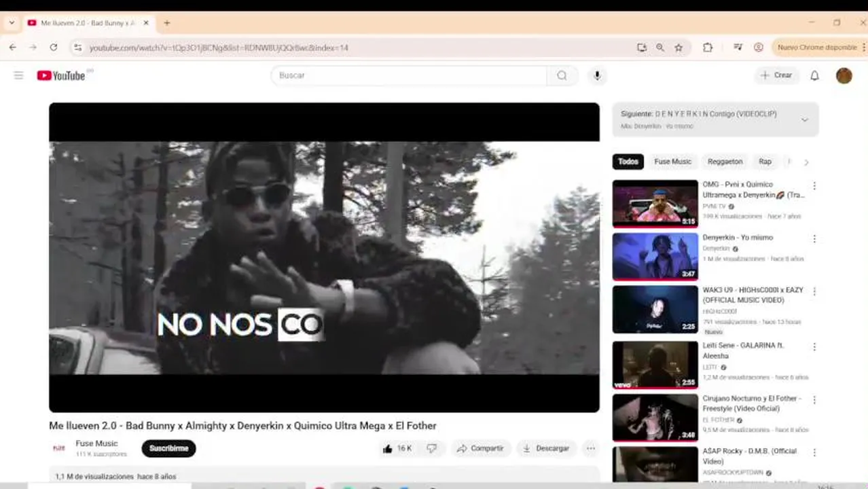Screen dimensions: 868x489
Task: Go to the YouTube home logo
Action: [x=61, y=75]
